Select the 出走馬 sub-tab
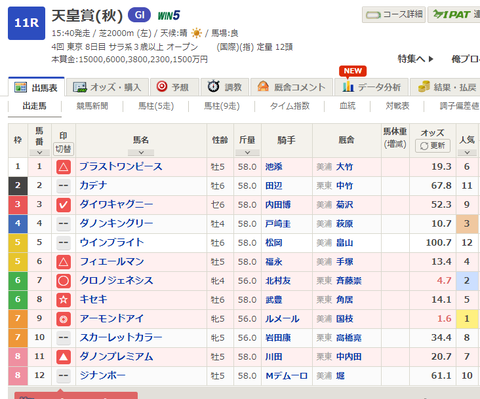Viewport: 480px width, 399px height. 35,106
